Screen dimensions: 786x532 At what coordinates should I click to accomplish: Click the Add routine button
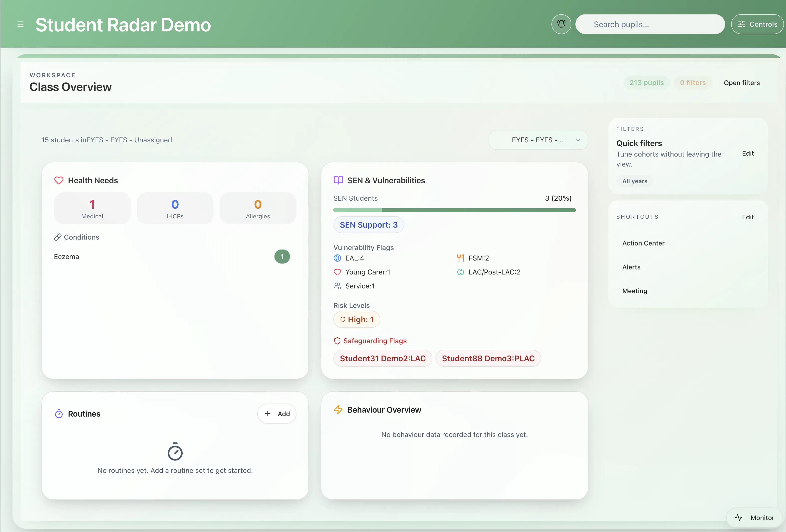click(x=277, y=414)
